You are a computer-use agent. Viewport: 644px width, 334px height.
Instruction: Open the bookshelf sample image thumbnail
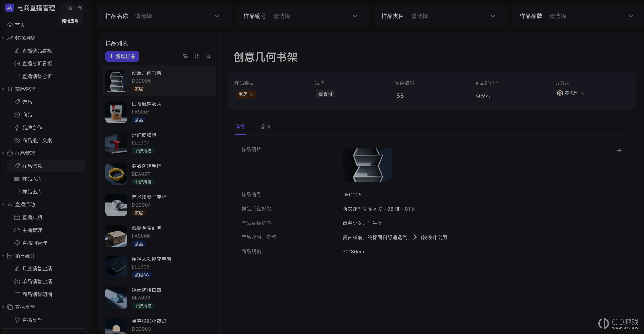point(367,165)
